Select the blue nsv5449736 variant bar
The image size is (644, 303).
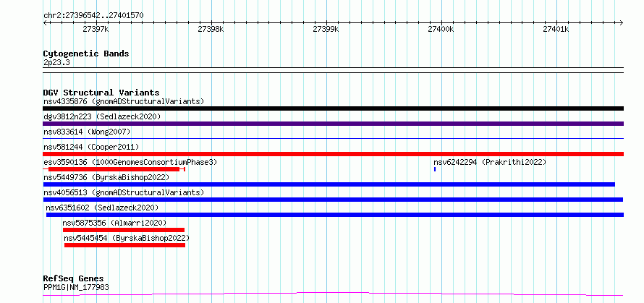pyautogui.click(x=329, y=184)
